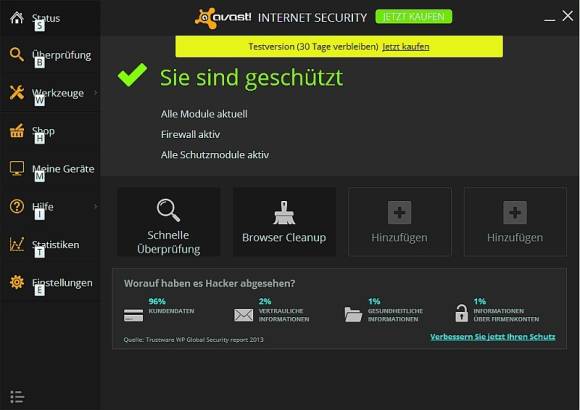The image size is (580, 410).
Task: Click the Überprüfung magnifier icon in the sidebar
Action: click(x=17, y=54)
